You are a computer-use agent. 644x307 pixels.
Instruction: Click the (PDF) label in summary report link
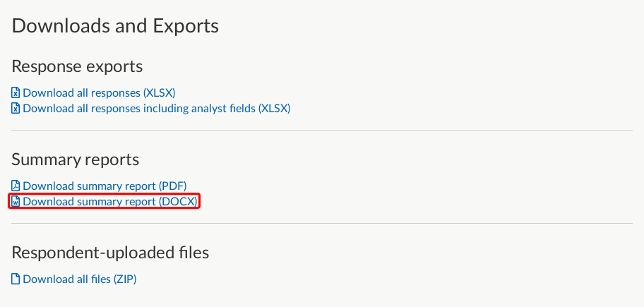172,186
